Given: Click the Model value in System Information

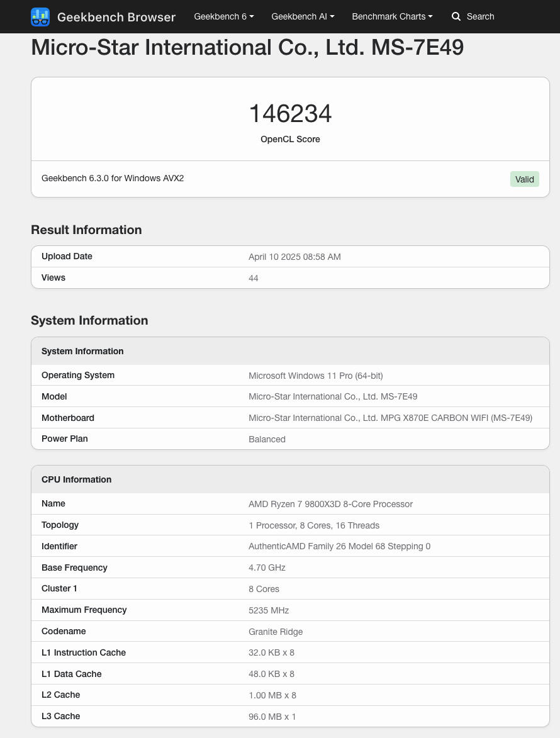Looking at the screenshot, I should click(x=333, y=397).
